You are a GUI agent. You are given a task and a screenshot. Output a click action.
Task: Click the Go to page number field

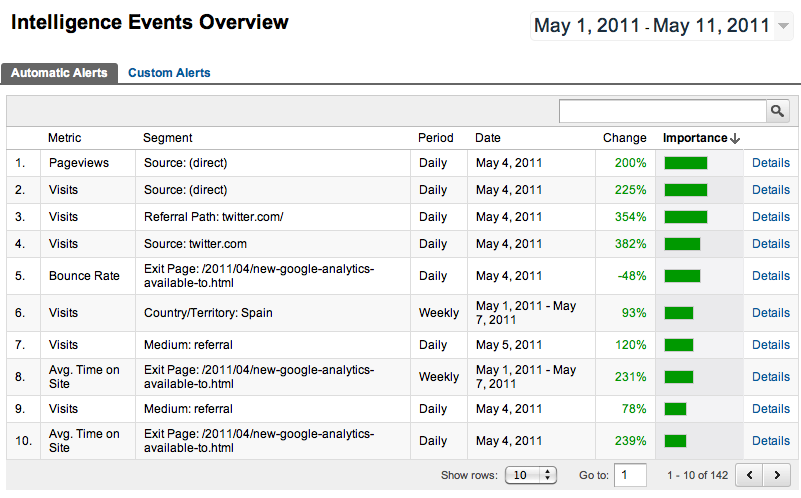tap(630, 475)
